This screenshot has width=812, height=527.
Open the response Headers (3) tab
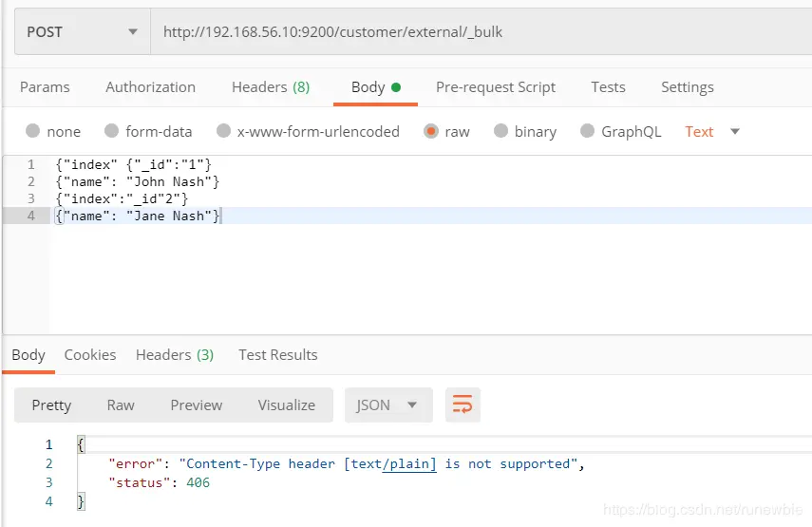(x=175, y=355)
